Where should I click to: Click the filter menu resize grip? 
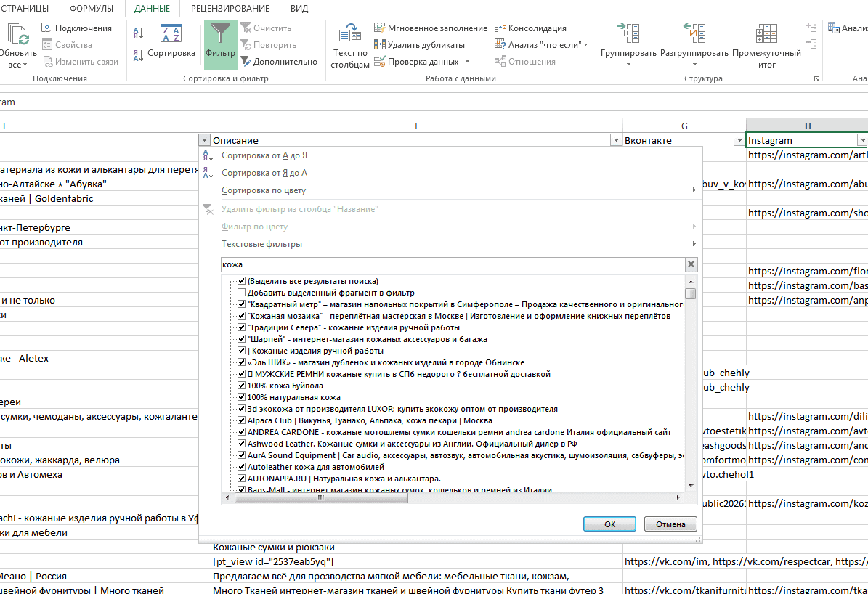pos(699,540)
